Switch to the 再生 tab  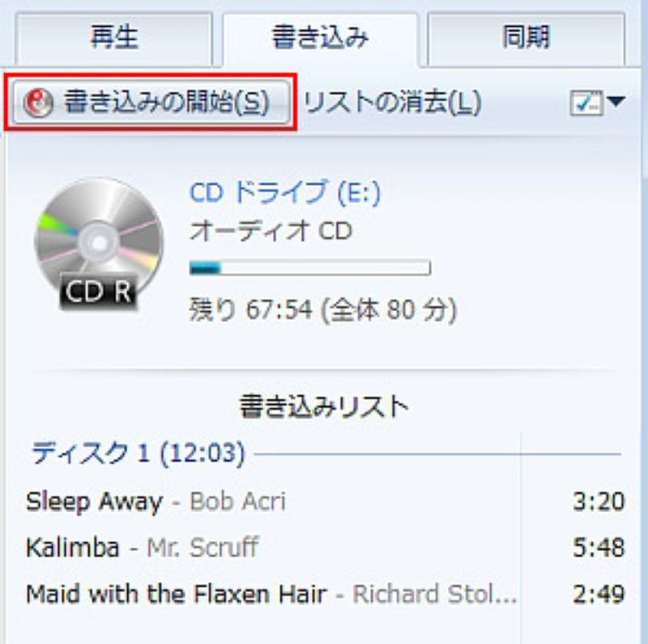[113, 38]
